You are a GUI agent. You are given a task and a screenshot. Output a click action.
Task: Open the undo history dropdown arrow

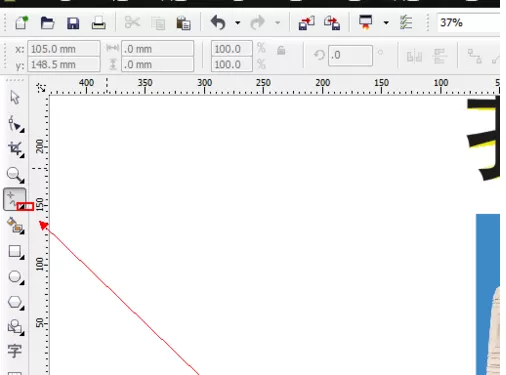pos(238,23)
